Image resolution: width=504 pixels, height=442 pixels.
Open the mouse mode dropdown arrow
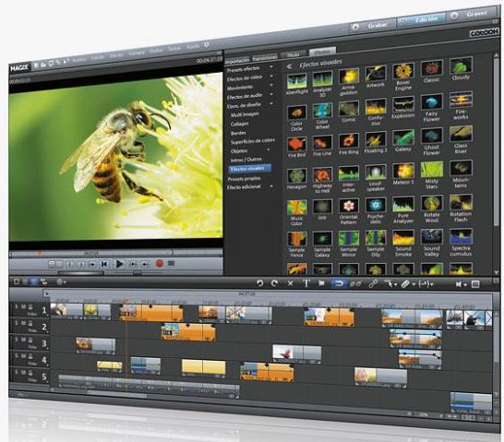pyautogui.click(x=395, y=284)
